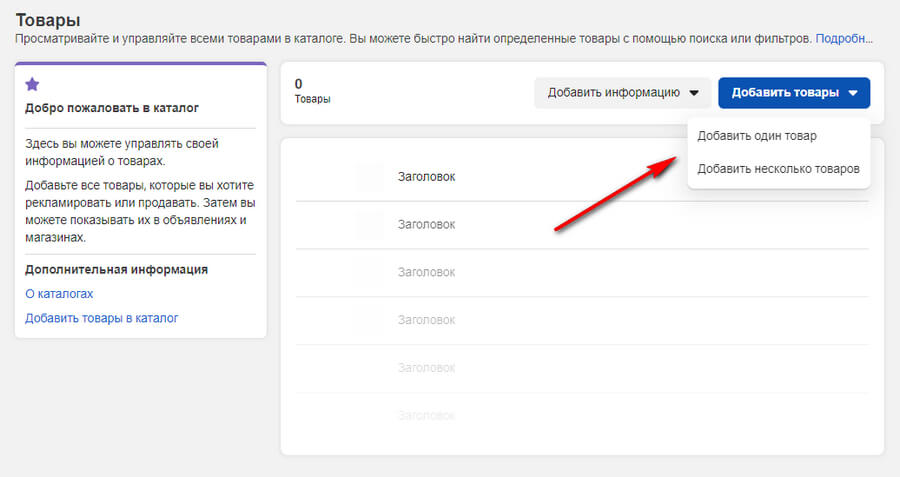The height and width of the screenshot is (477, 900).
Task: Open the "Подробн…" link in page description
Action: [844, 39]
